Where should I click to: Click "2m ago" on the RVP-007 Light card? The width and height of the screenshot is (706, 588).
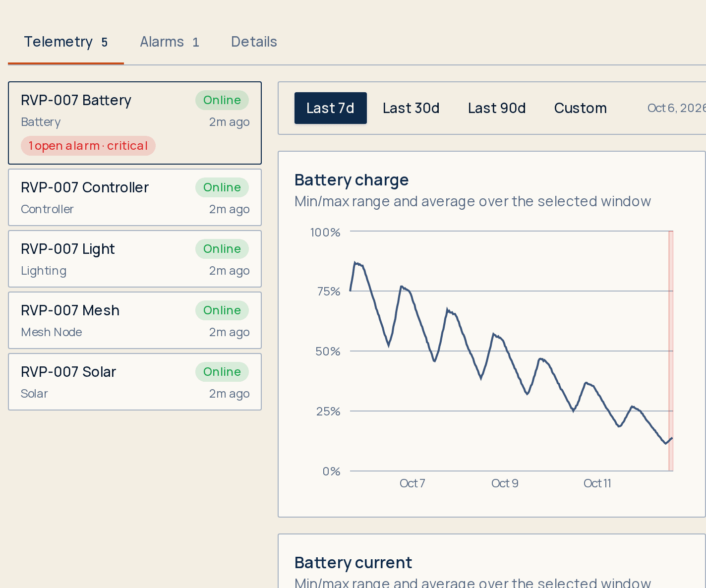pyautogui.click(x=229, y=271)
